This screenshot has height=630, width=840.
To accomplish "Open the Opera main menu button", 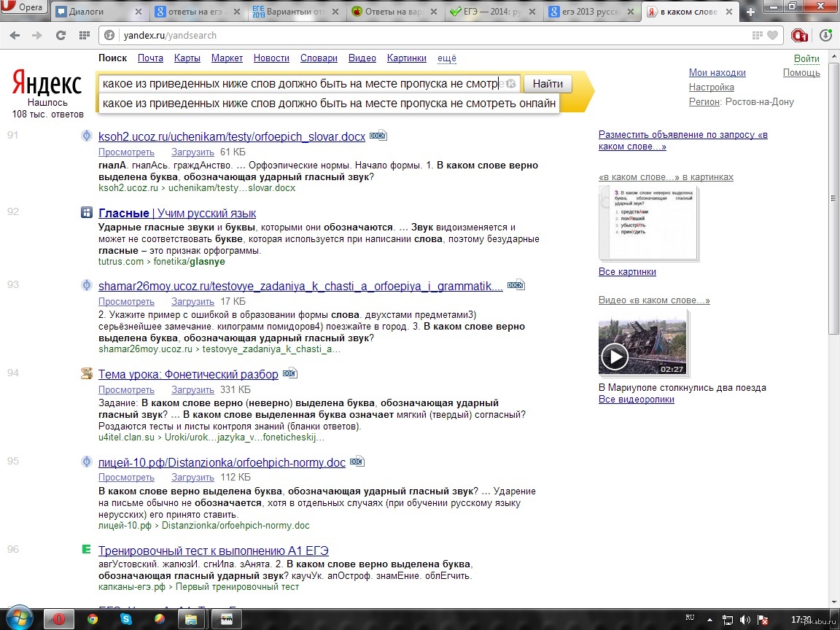I will coord(25,9).
